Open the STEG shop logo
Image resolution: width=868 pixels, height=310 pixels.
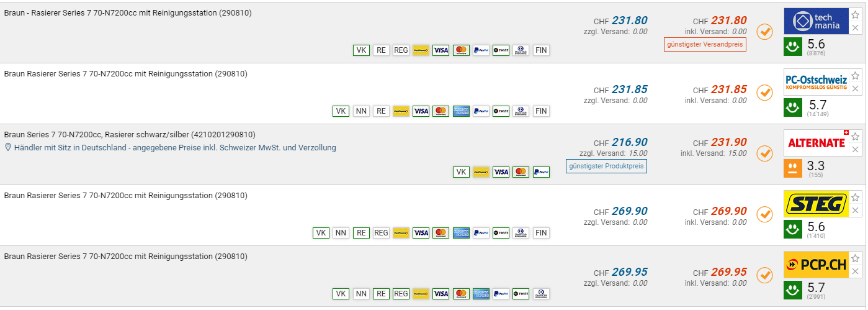(x=815, y=204)
